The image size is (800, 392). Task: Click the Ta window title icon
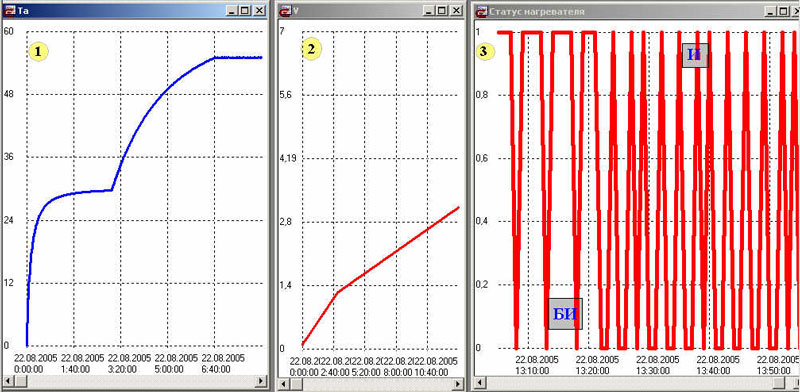coord(9,10)
